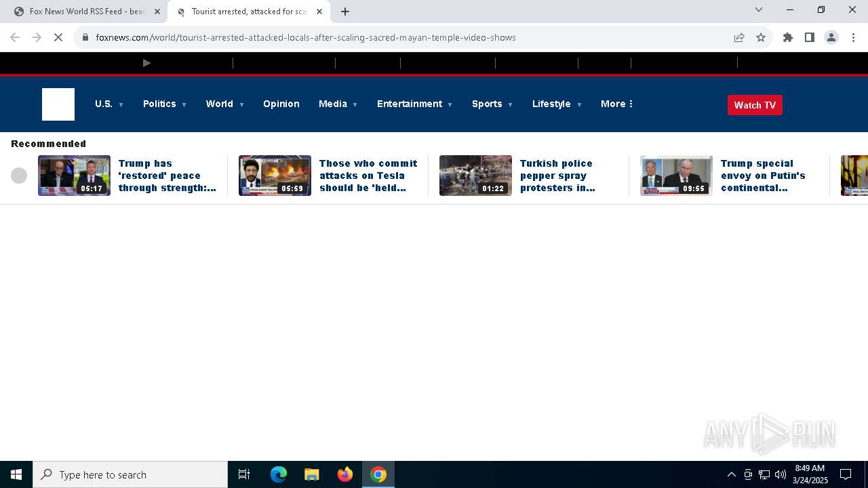View site information via the lock icon
The image size is (868, 488).
[x=85, y=37]
